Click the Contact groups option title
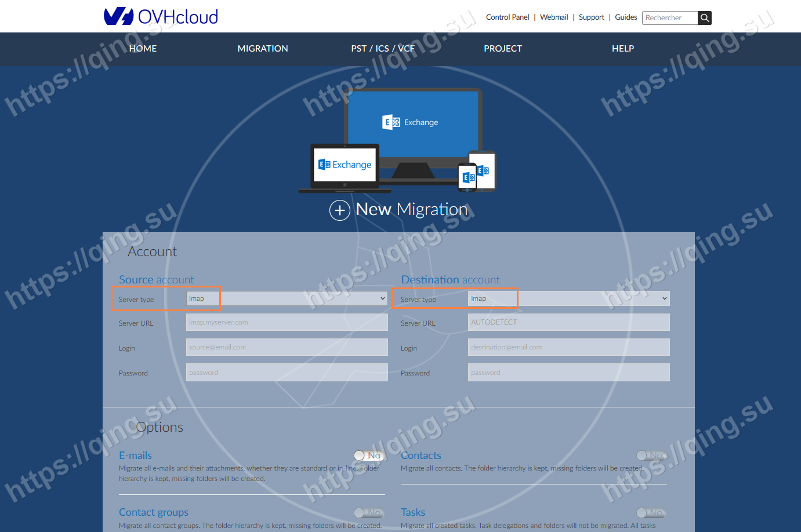This screenshot has width=801, height=532. [154, 512]
